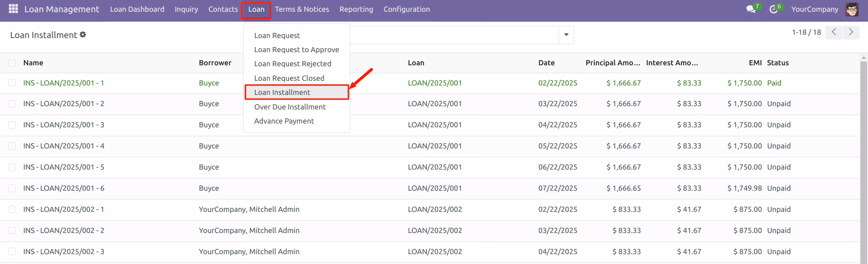Viewport: 868px width, 264px height.
Task: Sort by Interest Amount column header
Action: (672, 63)
